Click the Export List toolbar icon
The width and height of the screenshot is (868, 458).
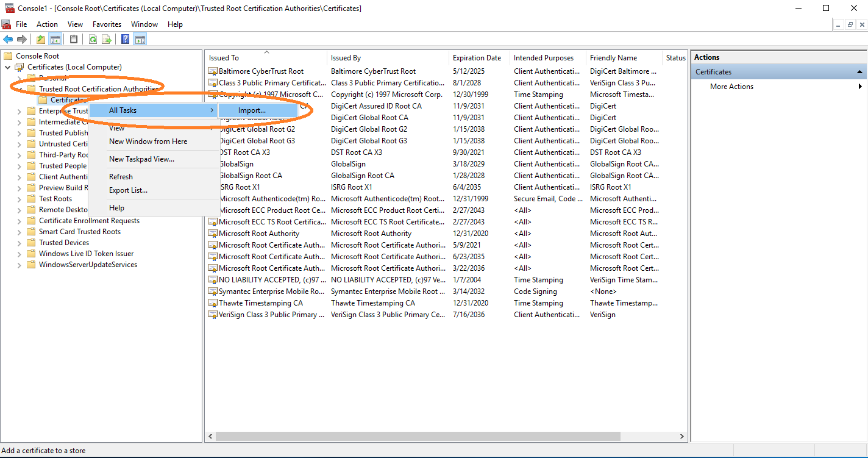coord(106,39)
